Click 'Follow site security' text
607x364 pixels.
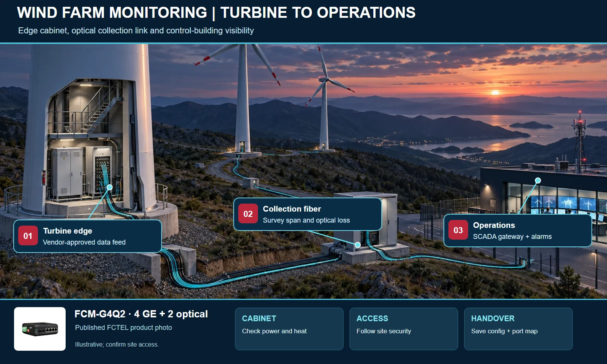pos(384,331)
